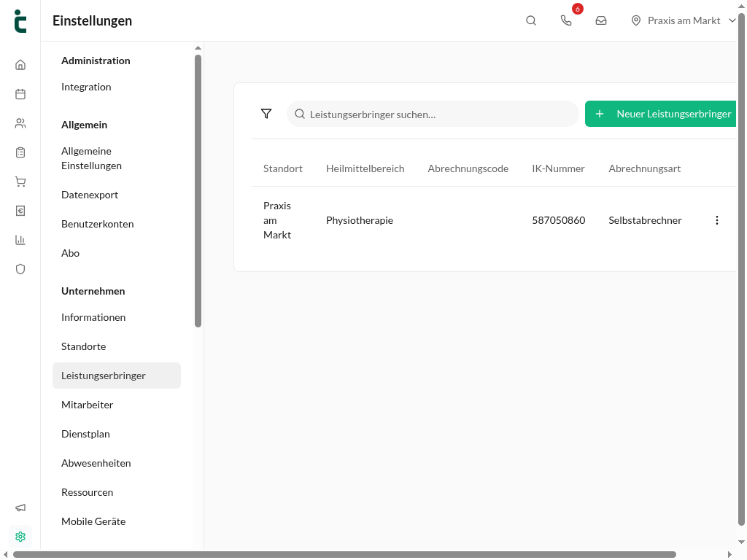Open the euro billing icon
Image resolution: width=747 pixels, height=560 pixels.
point(20,211)
